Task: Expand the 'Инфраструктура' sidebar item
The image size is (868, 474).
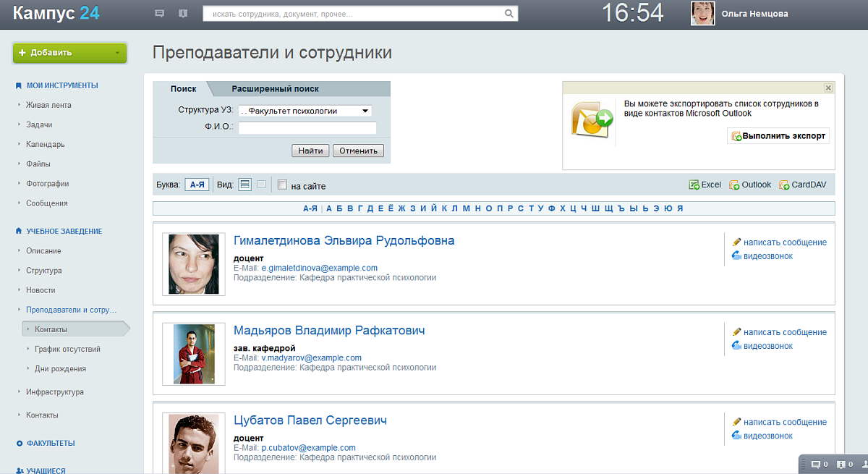Action: pos(55,392)
